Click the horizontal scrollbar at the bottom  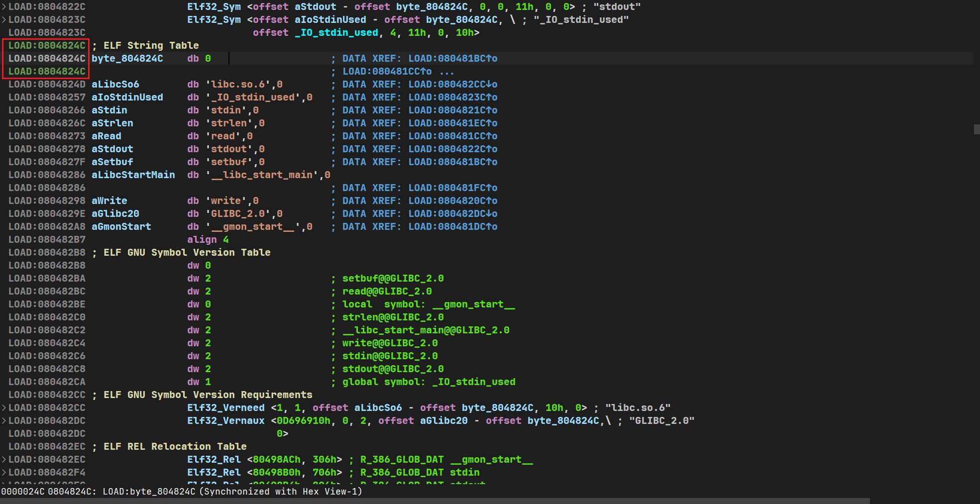433,501
